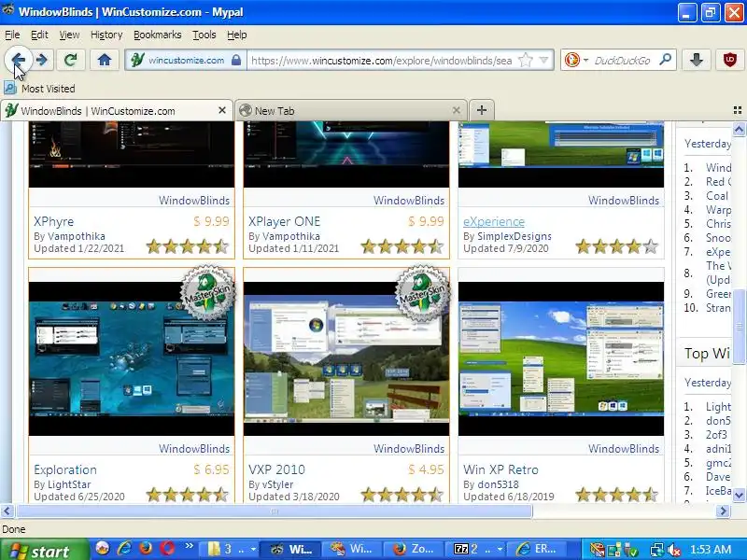
Task: Open the History menu
Action: 106,35
